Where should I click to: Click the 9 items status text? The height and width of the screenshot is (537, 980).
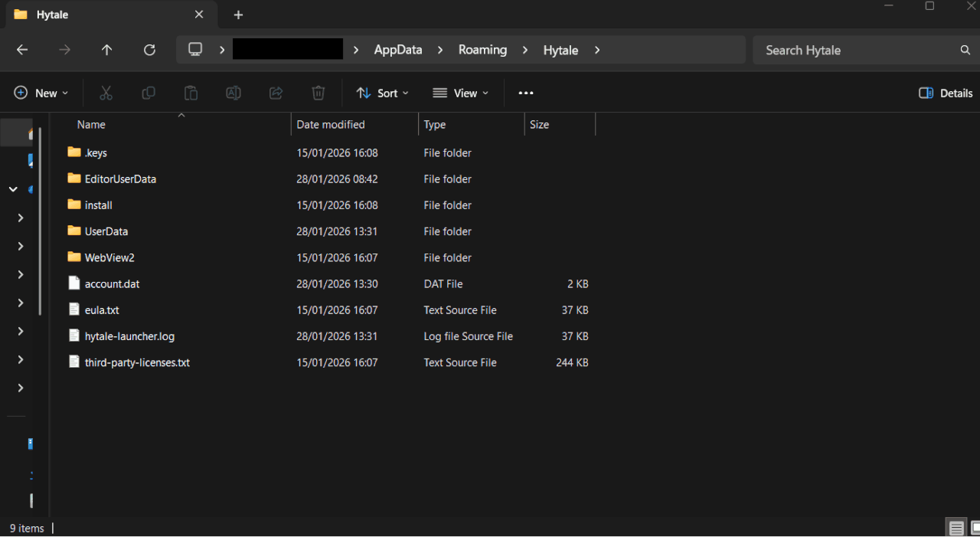[x=27, y=528]
